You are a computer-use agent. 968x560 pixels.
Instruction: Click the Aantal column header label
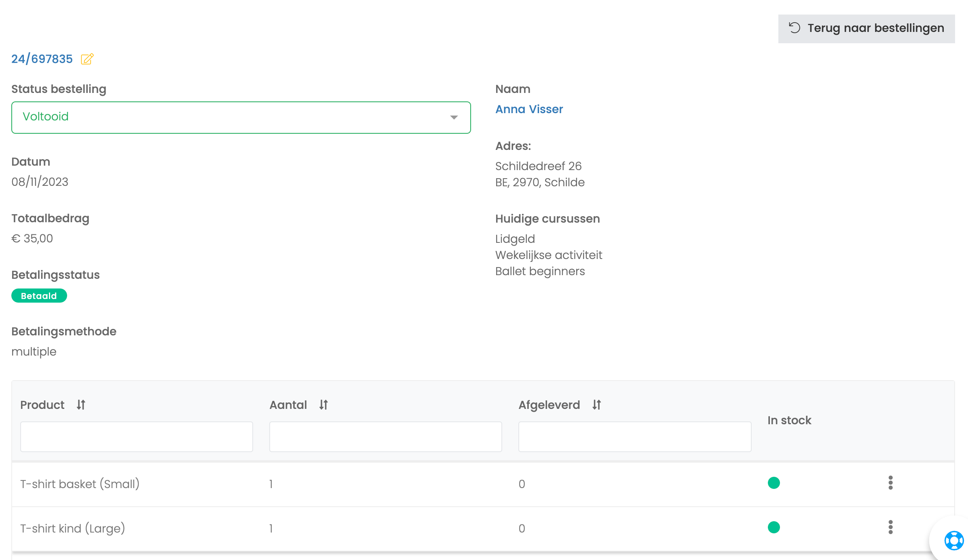[x=288, y=405]
